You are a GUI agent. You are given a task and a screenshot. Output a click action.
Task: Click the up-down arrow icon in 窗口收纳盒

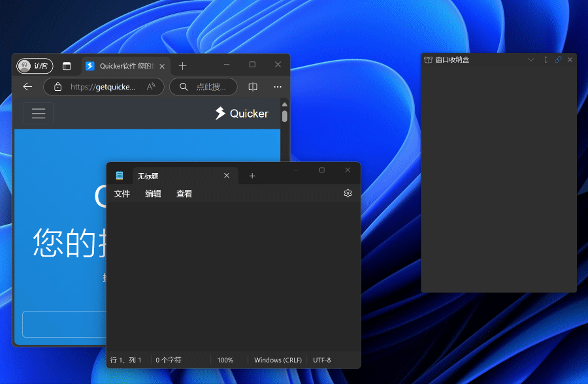[x=546, y=59]
